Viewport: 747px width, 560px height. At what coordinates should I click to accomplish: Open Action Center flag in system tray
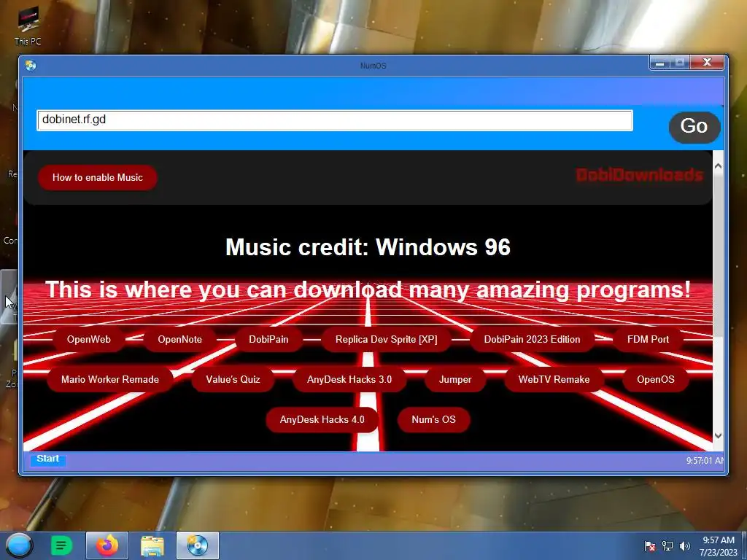pos(650,546)
